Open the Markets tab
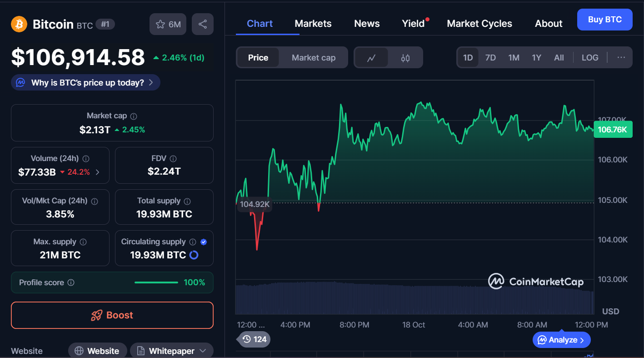 tap(313, 24)
